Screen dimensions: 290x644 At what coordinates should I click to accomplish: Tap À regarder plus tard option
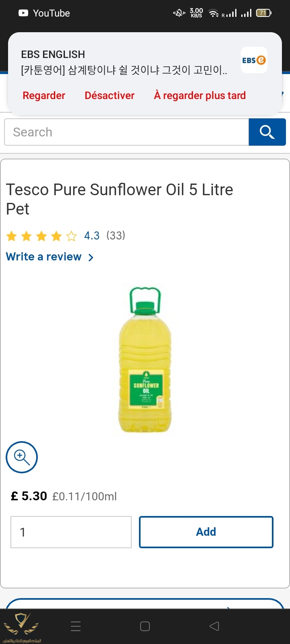[x=200, y=95]
